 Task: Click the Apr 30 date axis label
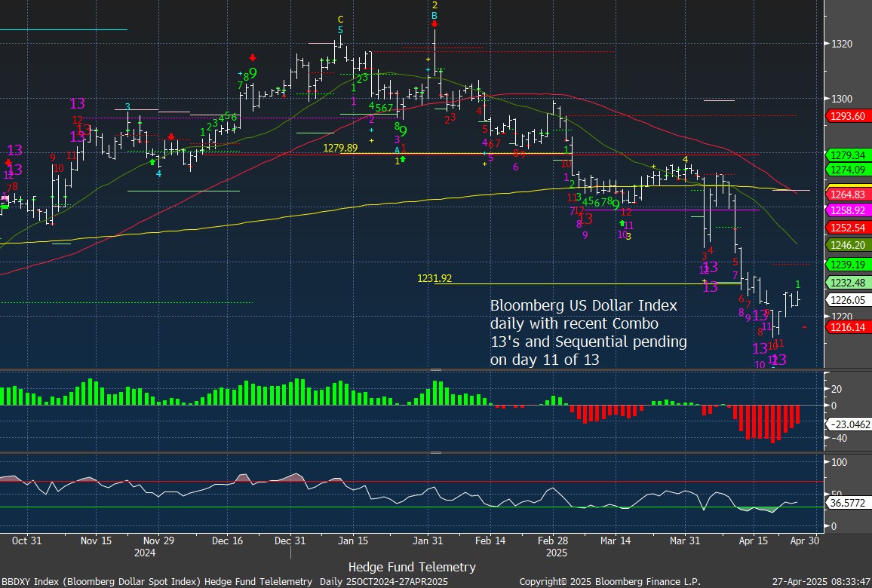click(805, 541)
